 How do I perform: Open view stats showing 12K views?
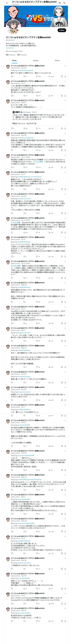(x=51, y=96)
